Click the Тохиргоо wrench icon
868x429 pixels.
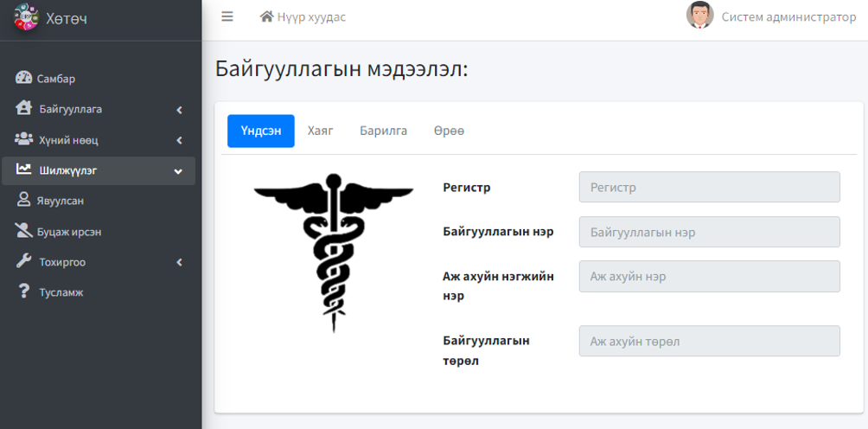pyautogui.click(x=23, y=262)
